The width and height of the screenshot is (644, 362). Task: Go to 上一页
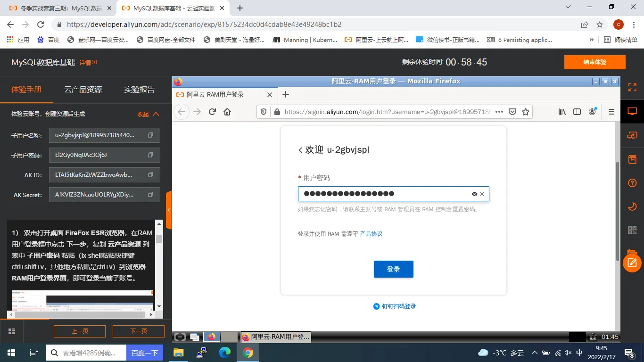coord(80,331)
